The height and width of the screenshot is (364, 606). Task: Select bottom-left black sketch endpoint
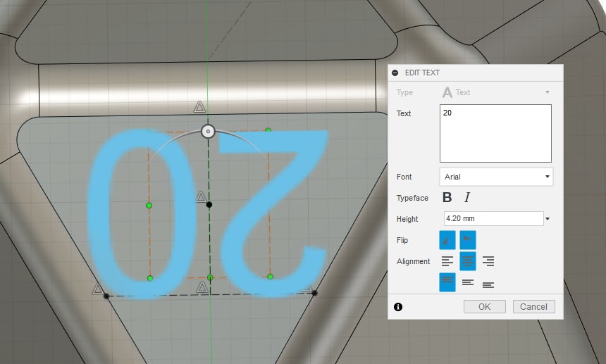[x=106, y=296]
